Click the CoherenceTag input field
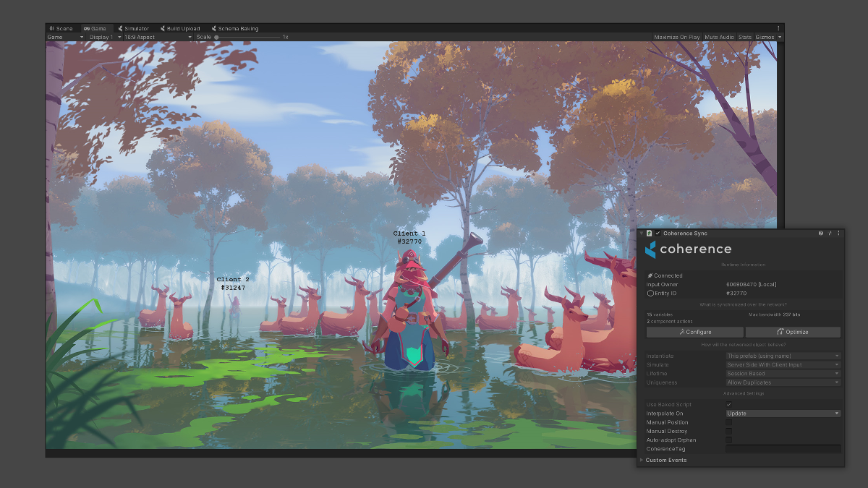Screen dimensions: 868x488 pos(783,449)
